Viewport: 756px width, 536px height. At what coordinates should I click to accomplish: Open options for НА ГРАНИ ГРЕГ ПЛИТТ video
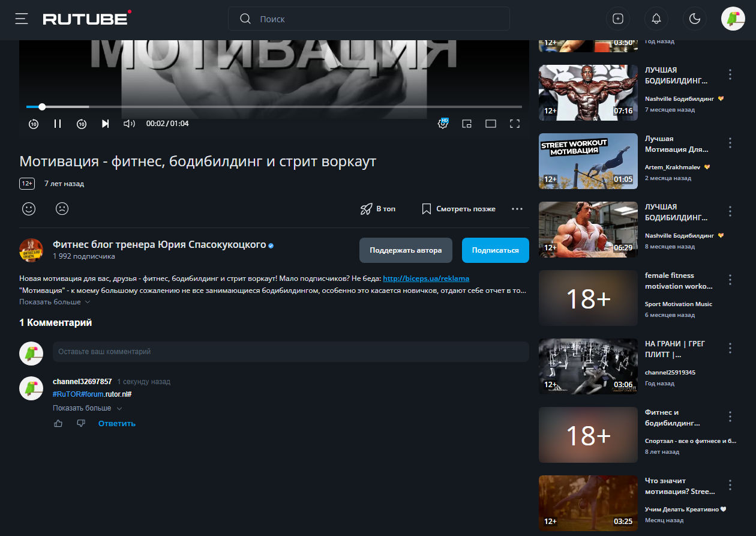tap(730, 348)
